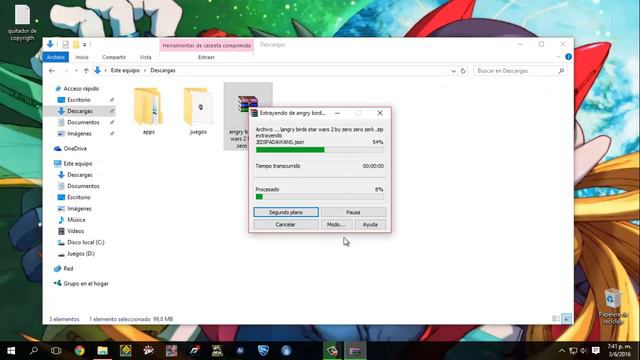Image resolution: width=640 pixels, height=360 pixels.
Task: Switch to details view icon in status bar
Action: pos(556,319)
